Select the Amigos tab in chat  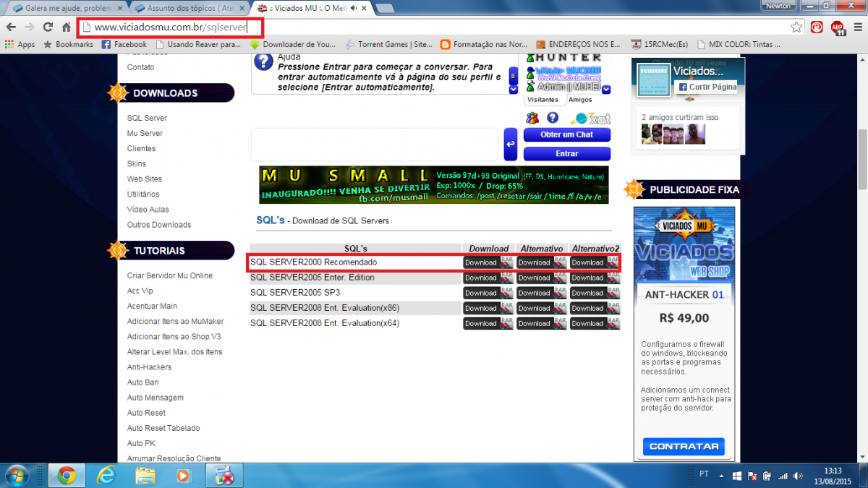click(x=580, y=100)
